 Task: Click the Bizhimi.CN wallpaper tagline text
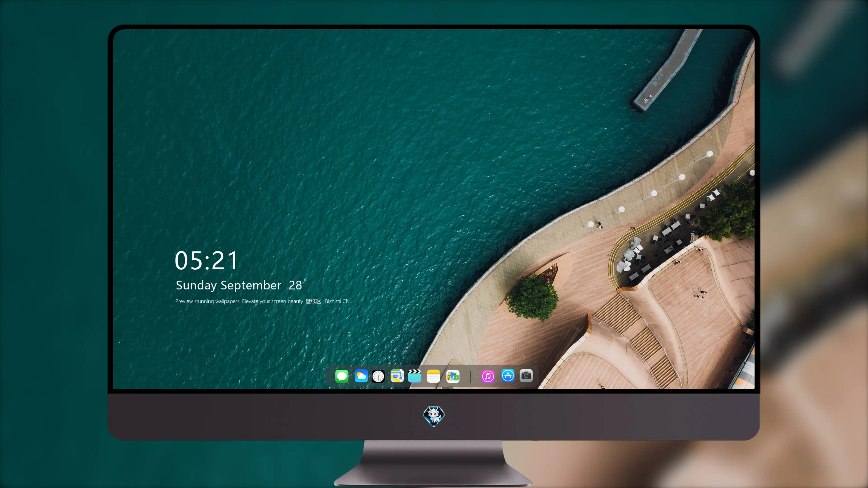pos(262,301)
